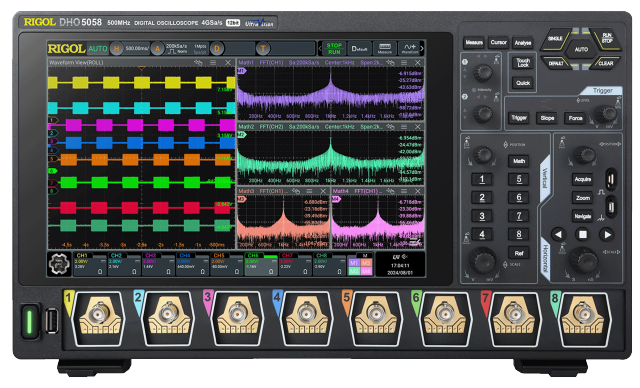This screenshot has height=388, width=640.
Task: Open the Waveform View window menu icon
Action: (x=213, y=62)
